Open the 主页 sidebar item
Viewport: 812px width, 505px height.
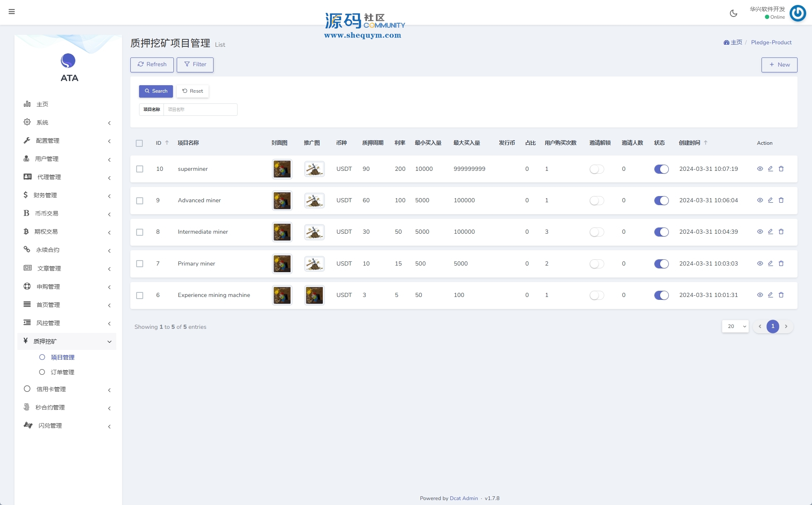pos(42,104)
